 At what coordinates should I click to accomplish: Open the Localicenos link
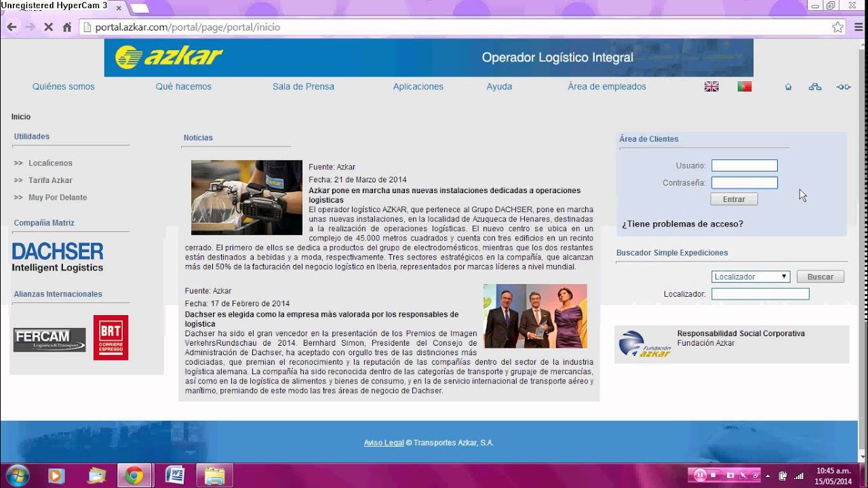point(50,163)
